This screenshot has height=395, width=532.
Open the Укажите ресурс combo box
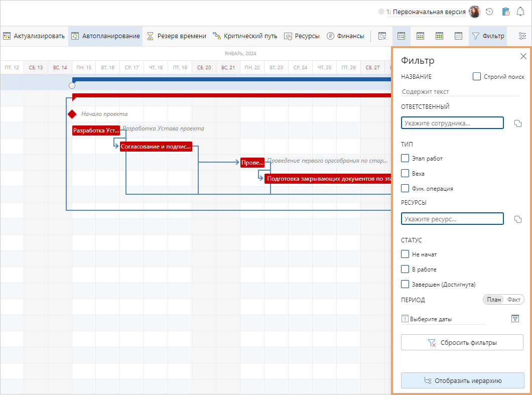tap(452, 219)
